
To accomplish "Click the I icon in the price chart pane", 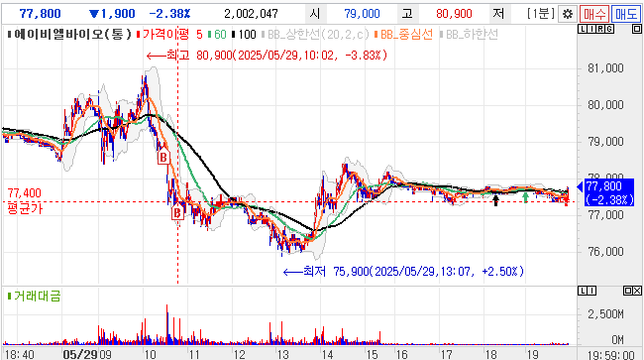I will pos(591,29).
